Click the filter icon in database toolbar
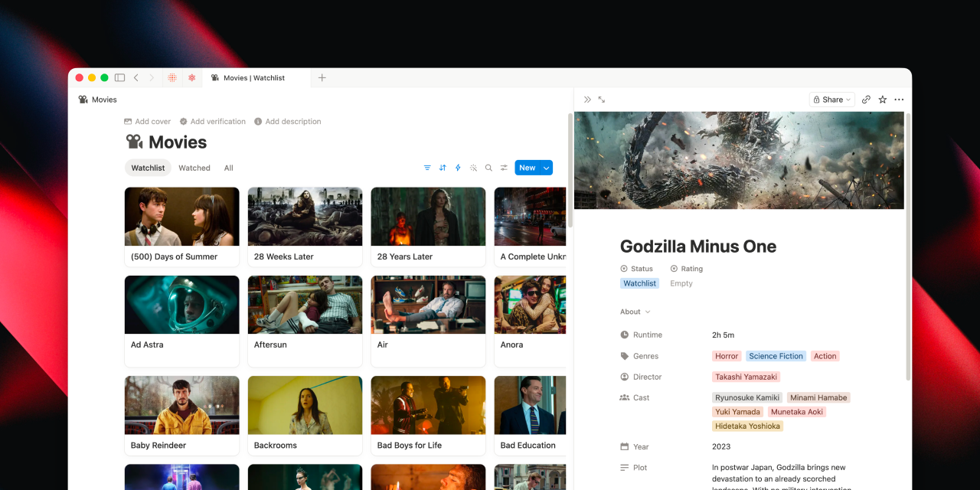The height and width of the screenshot is (490, 980). [427, 168]
